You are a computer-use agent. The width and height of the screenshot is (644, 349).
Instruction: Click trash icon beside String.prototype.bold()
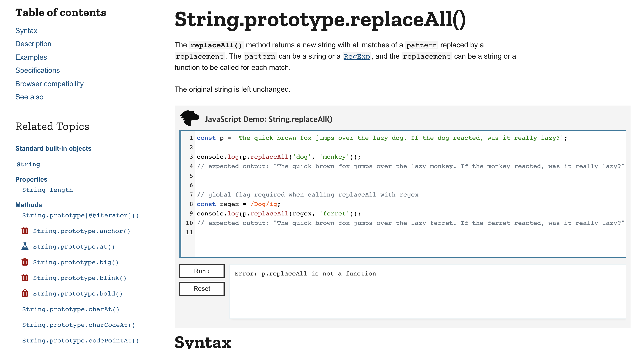pos(25,293)
